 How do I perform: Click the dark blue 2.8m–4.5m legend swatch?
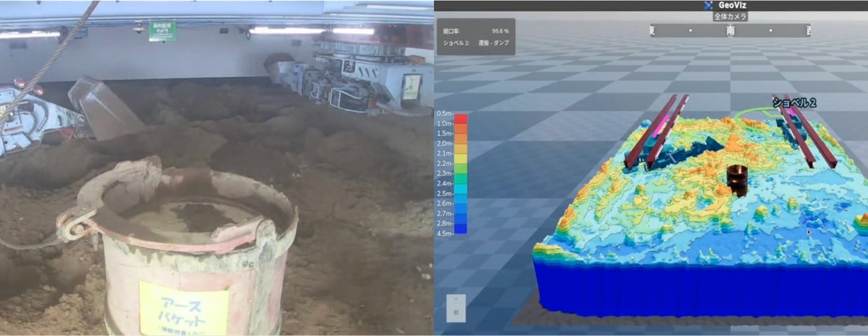coord(461,229)
